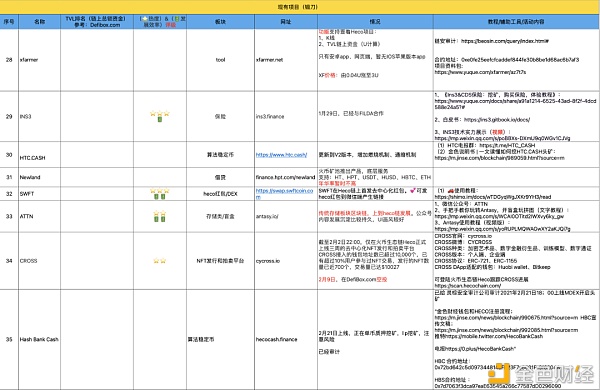Click the red car emoji in SWFT tutorial cell

[451, 190]
